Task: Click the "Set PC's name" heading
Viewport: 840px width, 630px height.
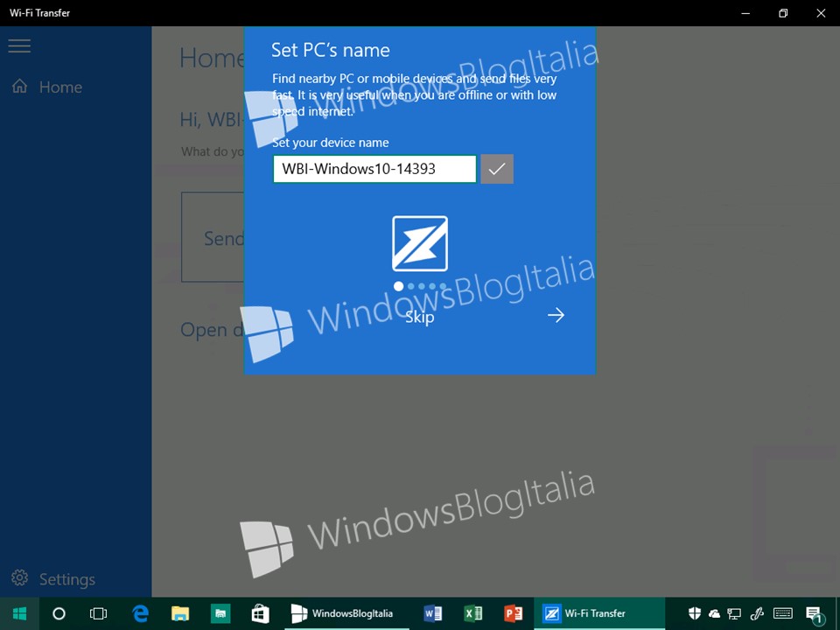Action: click(x=331, y=50)
